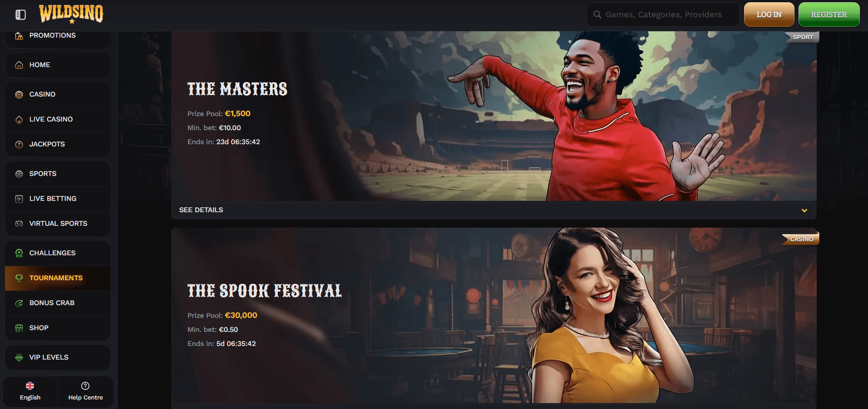The height and width of the screenshot is (409, 868).
Task: Open the Bonus Crab menu item
Action: pos(58,303)
